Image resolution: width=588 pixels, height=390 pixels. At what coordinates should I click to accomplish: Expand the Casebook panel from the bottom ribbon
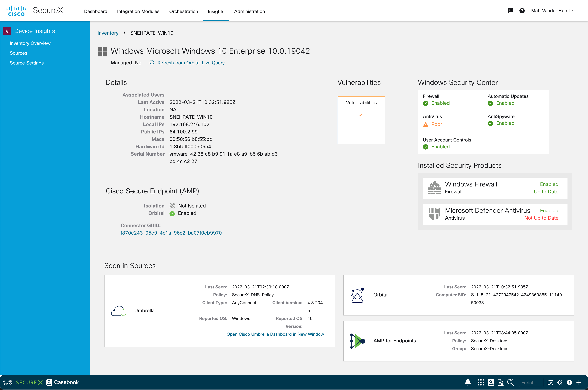[x=62, y=382]
